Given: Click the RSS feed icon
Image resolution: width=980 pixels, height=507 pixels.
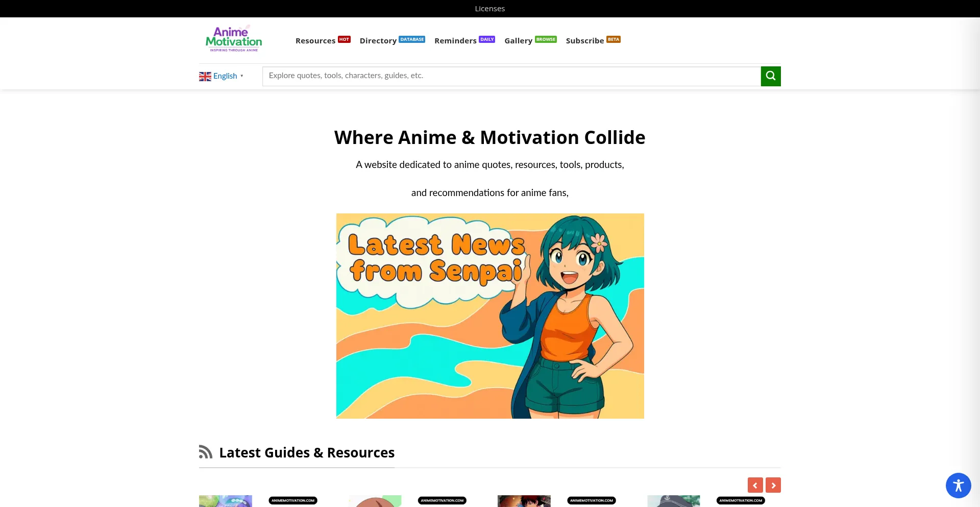Looking at the screenshot, I should pyautogui.click(x=206, y=452).
